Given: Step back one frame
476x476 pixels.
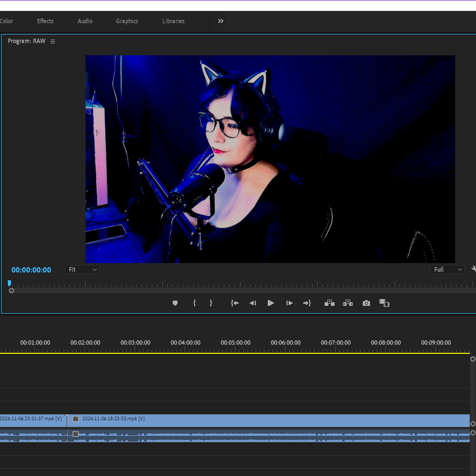Looking at the screenshot, I should pos(253,303).
